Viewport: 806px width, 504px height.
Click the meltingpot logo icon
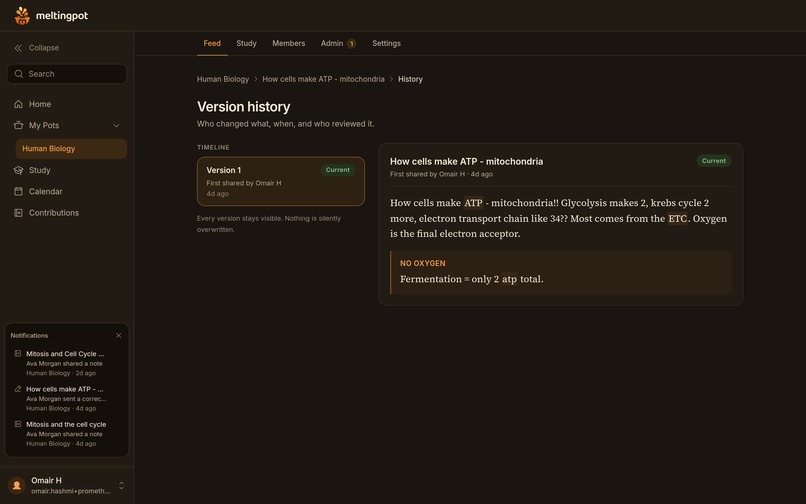[22, 15]
